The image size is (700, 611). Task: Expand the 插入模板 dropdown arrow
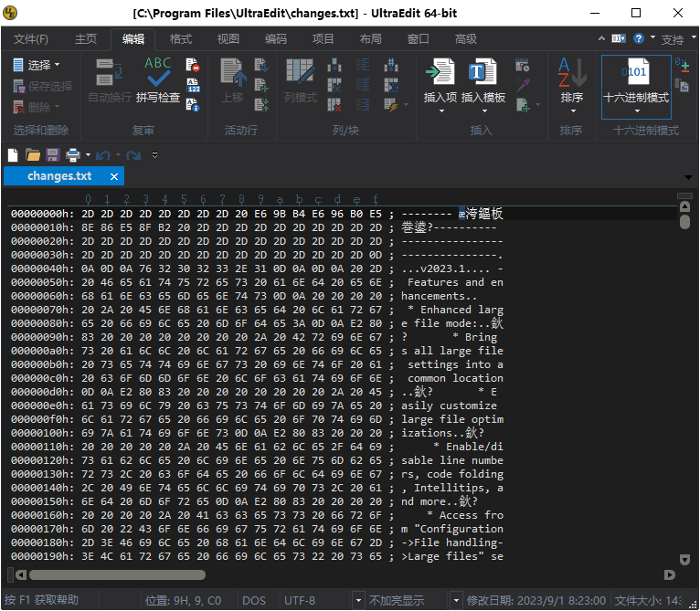tap(484, 111)
